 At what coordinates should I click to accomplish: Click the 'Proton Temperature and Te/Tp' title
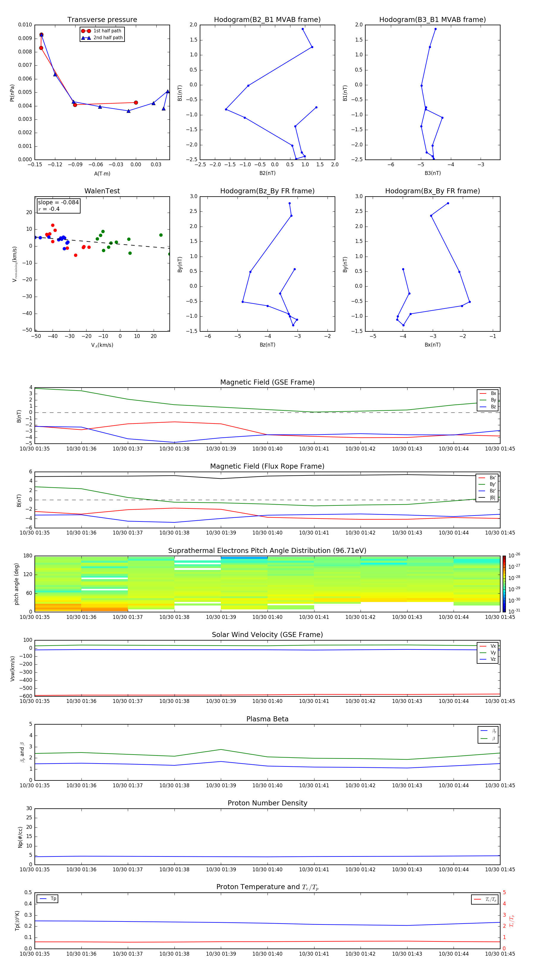(x=267, y=887)
